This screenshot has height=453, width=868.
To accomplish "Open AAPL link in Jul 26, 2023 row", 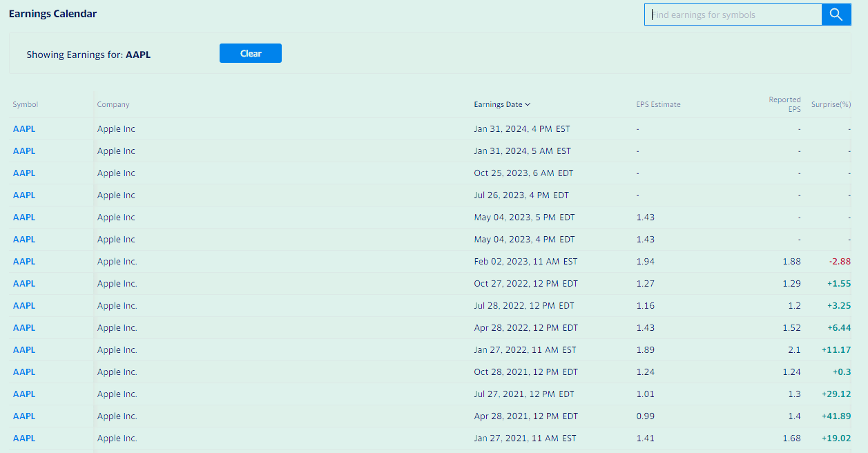I will coord(24,195).
